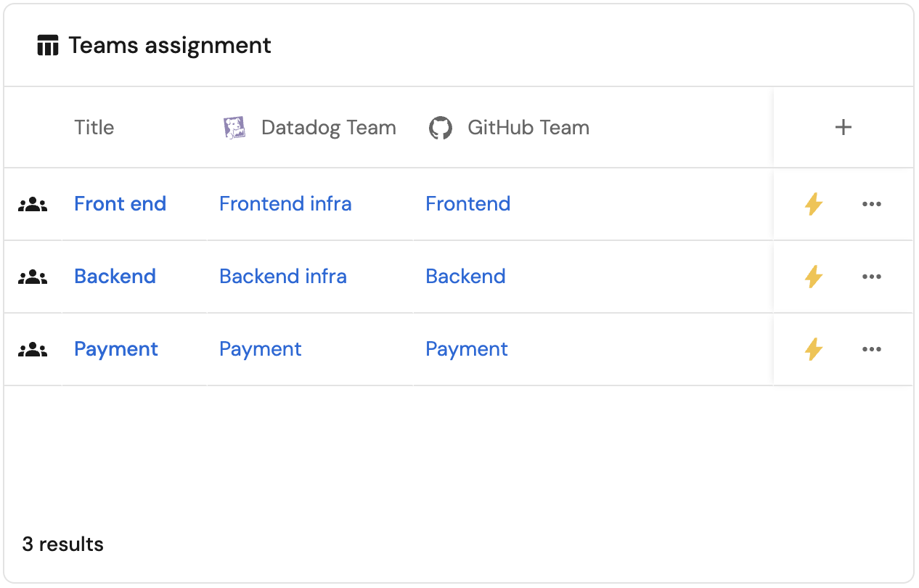
Task: Open the Front end team link
Action: pyautogui.click(x=120, y=204)
